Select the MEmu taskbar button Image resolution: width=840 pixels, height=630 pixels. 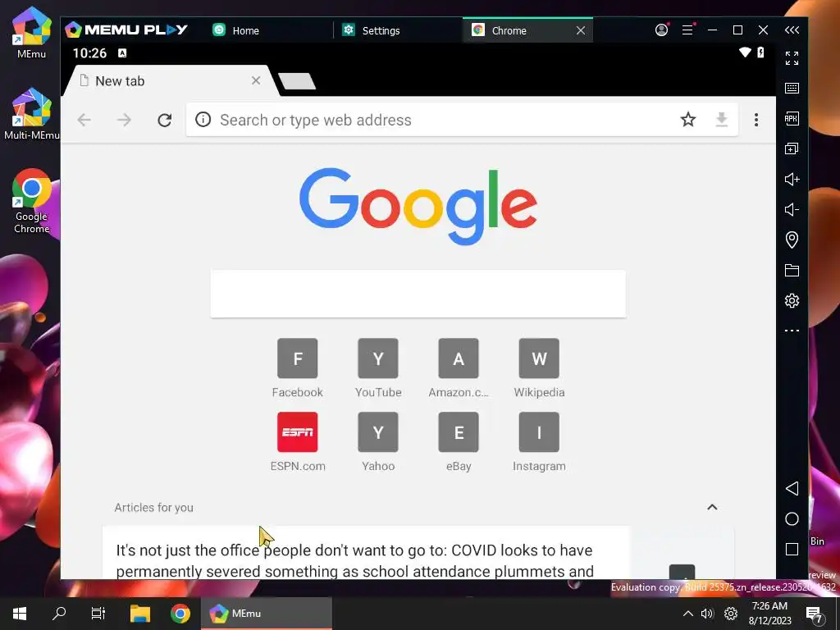267,614
